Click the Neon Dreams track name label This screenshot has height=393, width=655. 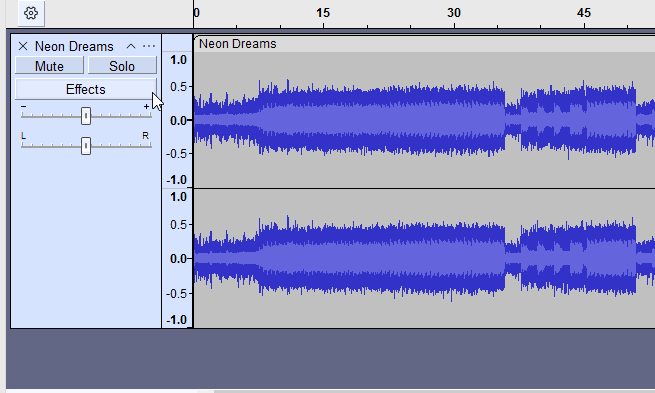click(74, 46)
